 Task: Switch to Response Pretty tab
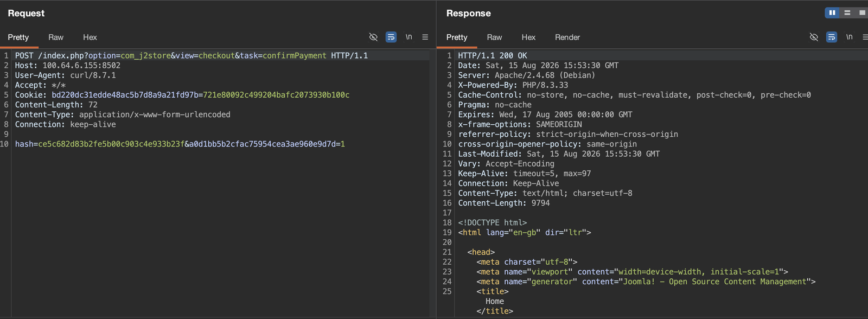point(457,37)
